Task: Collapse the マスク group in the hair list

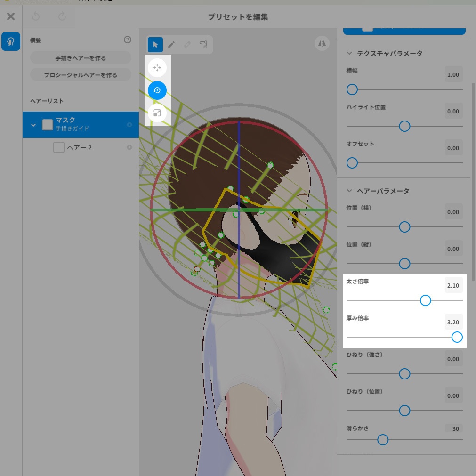Action: (x=32, y=125)
